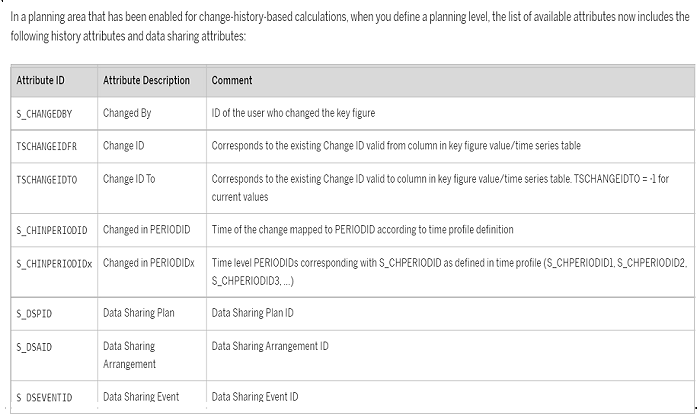
Task: Select the S_DSPID attribute ID cell
Action: pyautogui.click(x=36, y=313)
